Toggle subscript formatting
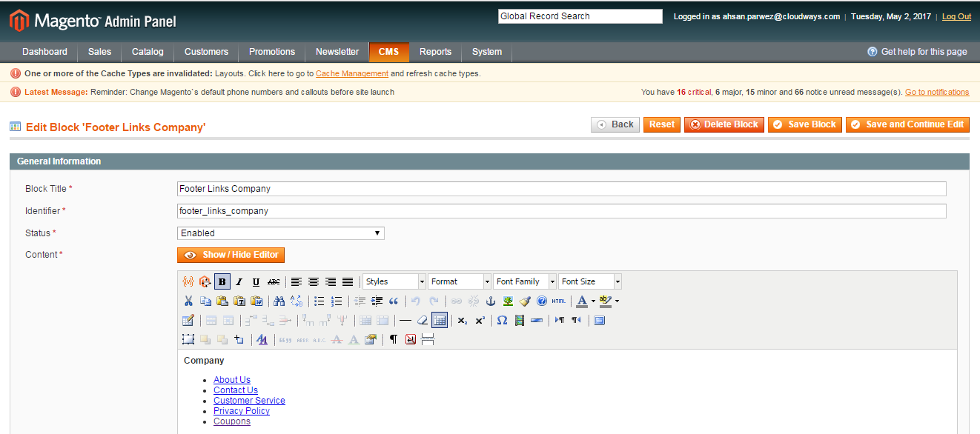Screen dimensions: 980x434 click(x=463, y=320)
